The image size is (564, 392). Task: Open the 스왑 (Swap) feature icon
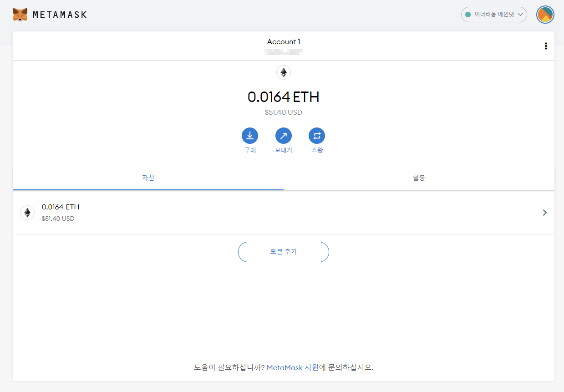pyautogui.click(x=317, y=135)
